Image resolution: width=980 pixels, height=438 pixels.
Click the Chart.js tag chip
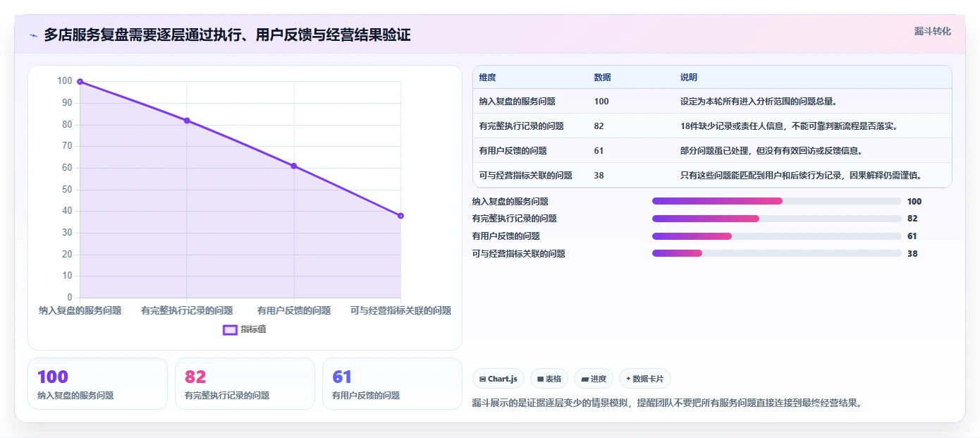coord(498,379)
